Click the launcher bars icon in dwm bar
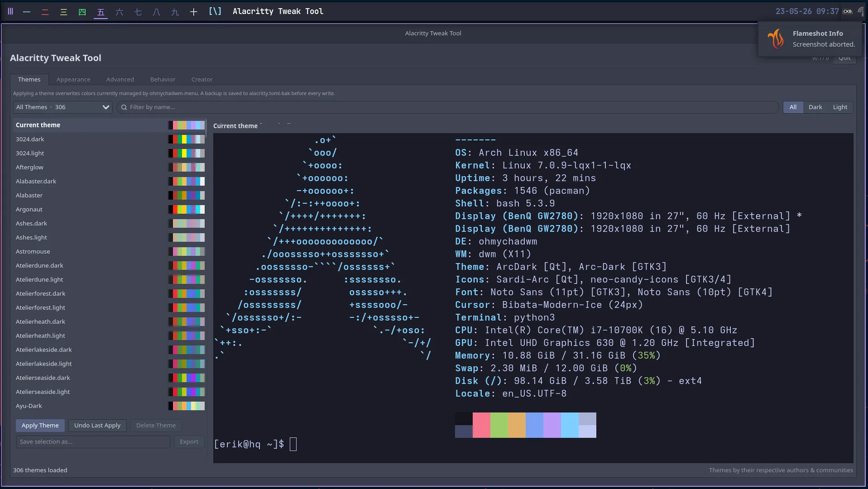 pos(10,11)
